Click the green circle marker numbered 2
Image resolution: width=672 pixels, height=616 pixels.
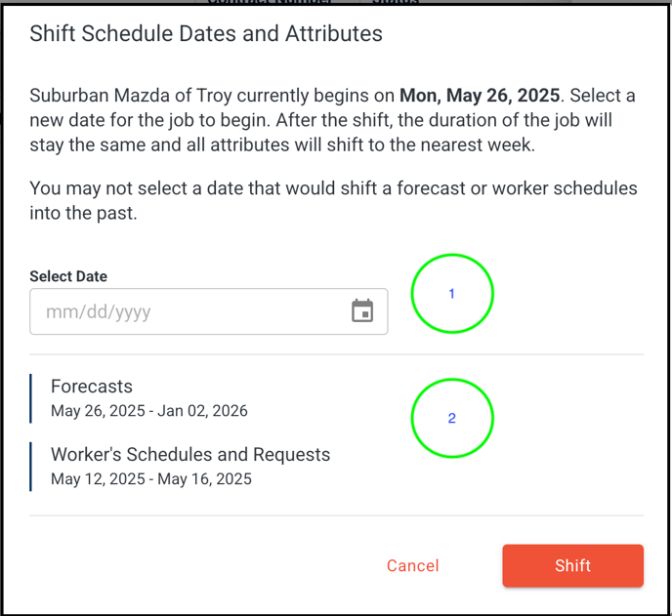click(452, 418)
